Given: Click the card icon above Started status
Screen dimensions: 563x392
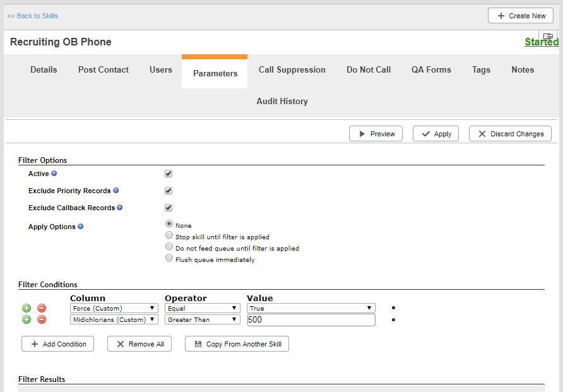Looking at the screenshot, I should click(x=548, y=36).
